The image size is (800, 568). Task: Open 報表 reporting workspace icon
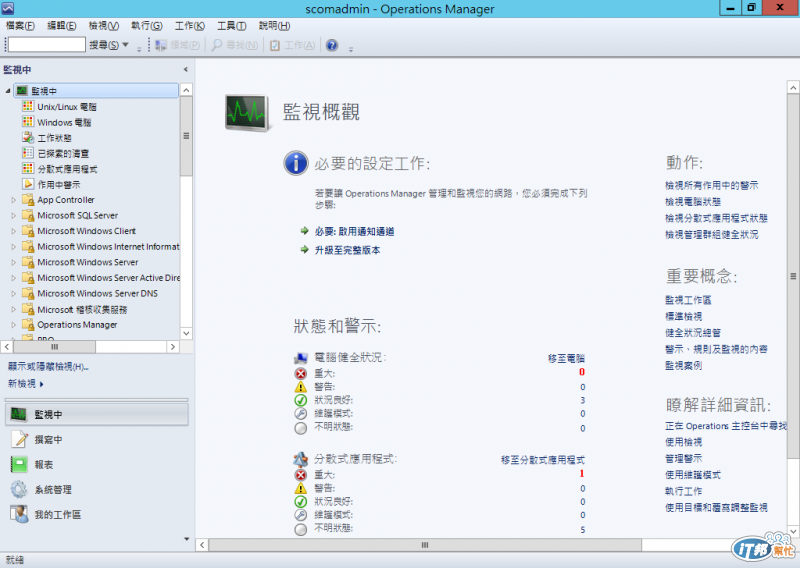point(19,464)
